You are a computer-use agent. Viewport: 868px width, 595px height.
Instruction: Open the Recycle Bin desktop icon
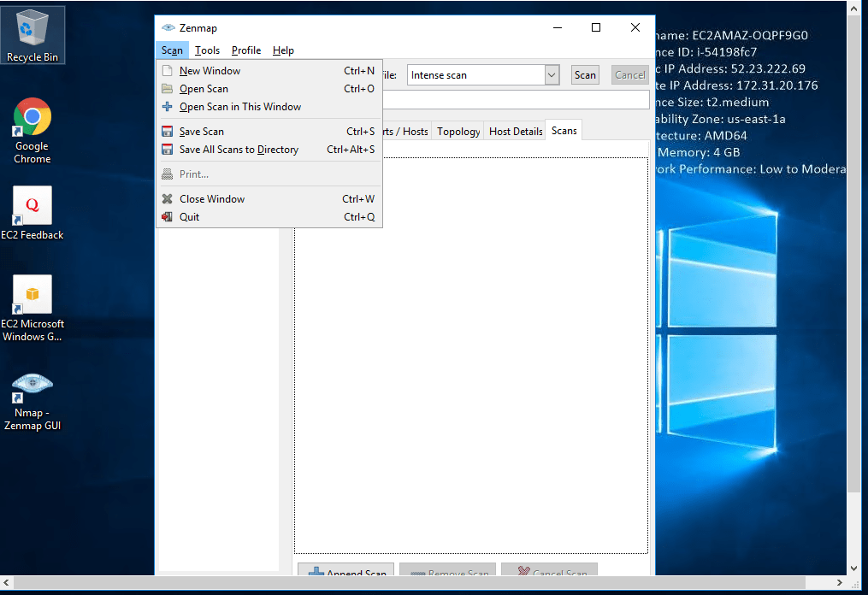pos(32,35)
